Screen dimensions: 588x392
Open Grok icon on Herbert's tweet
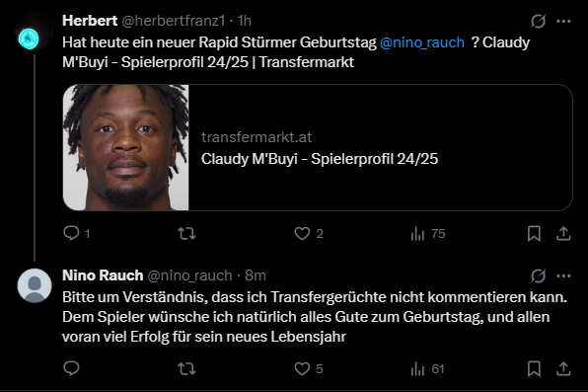[538, 21]
